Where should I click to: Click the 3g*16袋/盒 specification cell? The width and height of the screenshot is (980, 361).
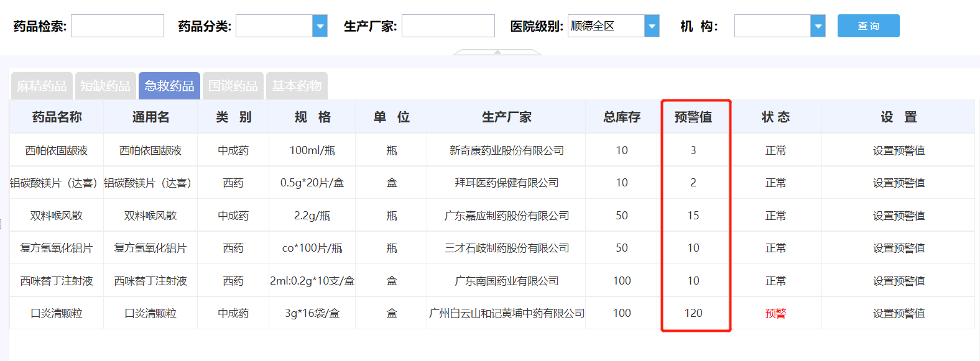pos(312,313)
